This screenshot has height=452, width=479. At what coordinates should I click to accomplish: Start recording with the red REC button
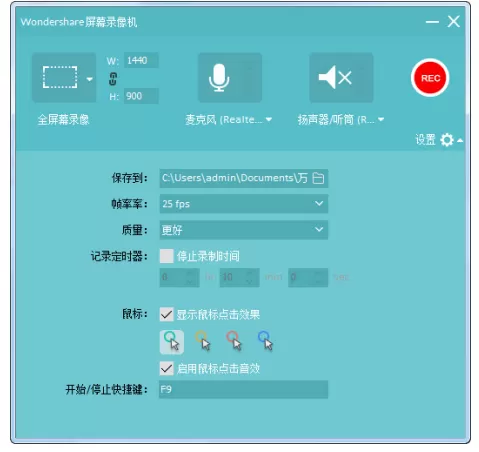[x=430, y=78]
